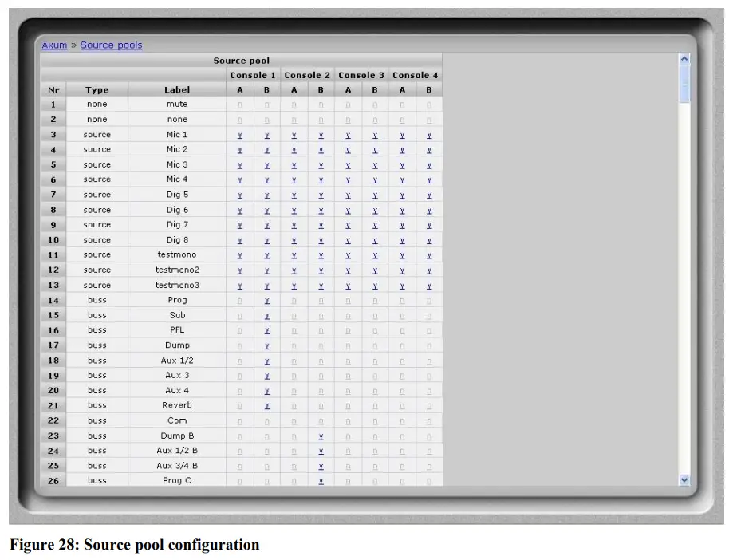The image size is (729, 560).
Task: Disable Aux 3 buss for Console 1 B
Action: [x=267, y=376]
